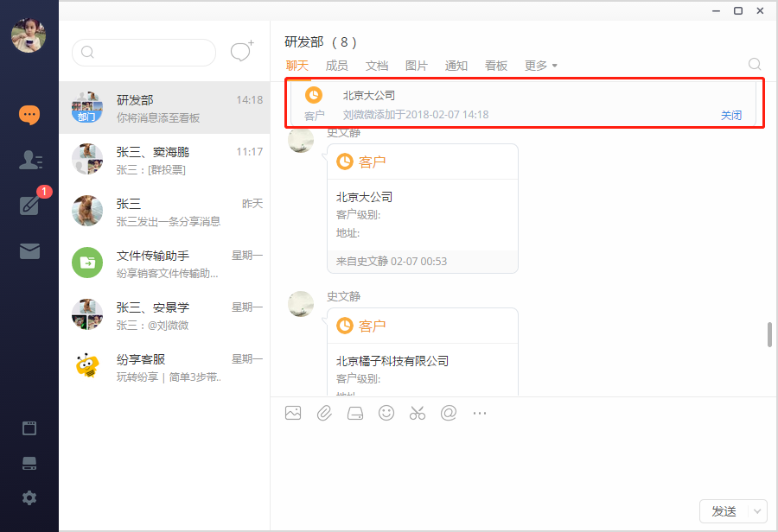This screenshot has width=778, height=532.
Task: Minimize the application window
Action: 716,10
